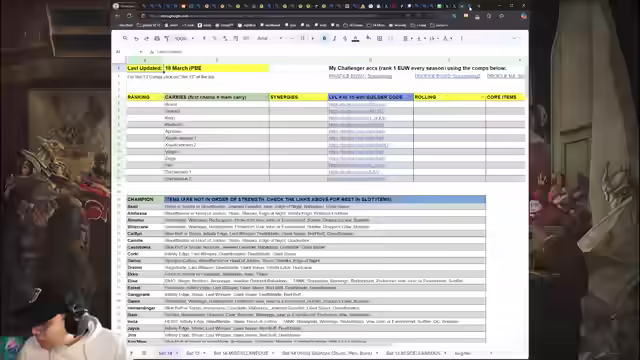Viewport: 640px width, 360px height.
Task: Decrease decimal places button
Action: [x=225, y=38]
